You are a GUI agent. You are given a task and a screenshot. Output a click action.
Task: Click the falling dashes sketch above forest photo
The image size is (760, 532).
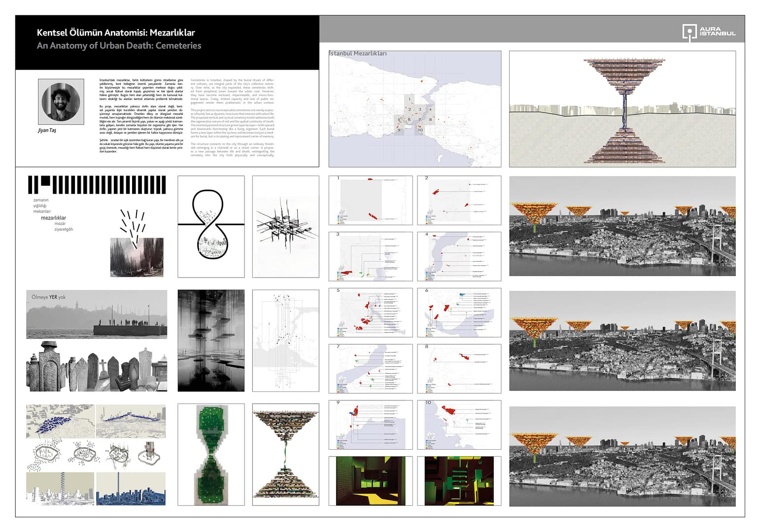[133, 224]
